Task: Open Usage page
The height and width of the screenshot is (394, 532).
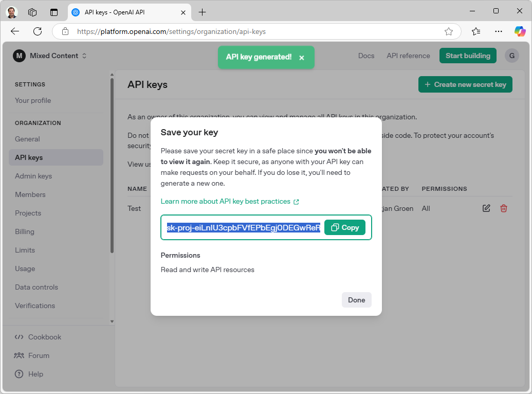Action: 25,268
